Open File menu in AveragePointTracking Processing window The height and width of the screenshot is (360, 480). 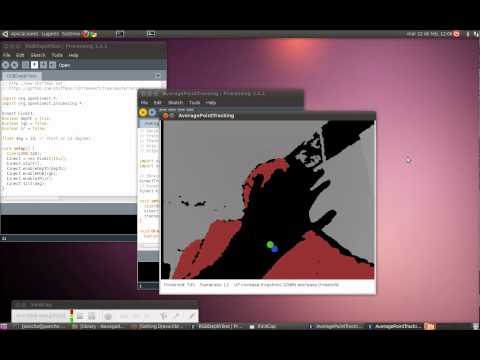[144, 102]
